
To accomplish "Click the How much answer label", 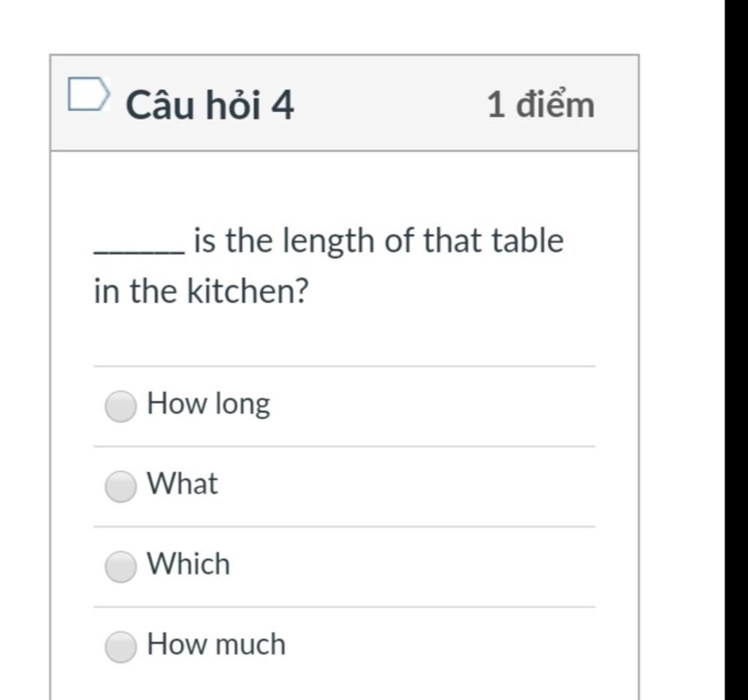I will [216, 644].
